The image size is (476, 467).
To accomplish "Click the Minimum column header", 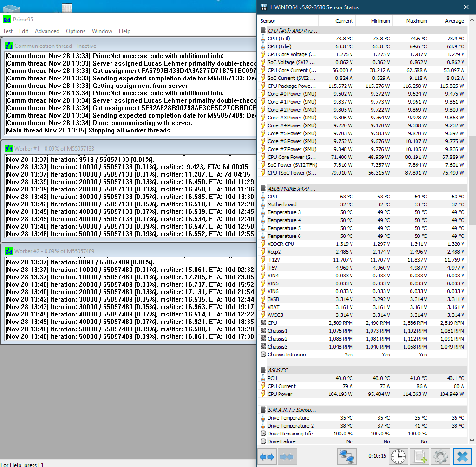I will (374, 21).
